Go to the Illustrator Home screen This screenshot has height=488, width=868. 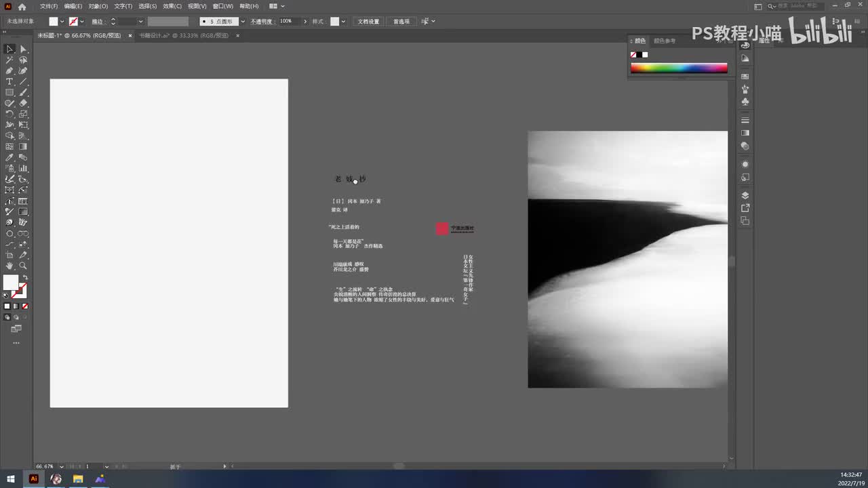[x=22, y=6]
